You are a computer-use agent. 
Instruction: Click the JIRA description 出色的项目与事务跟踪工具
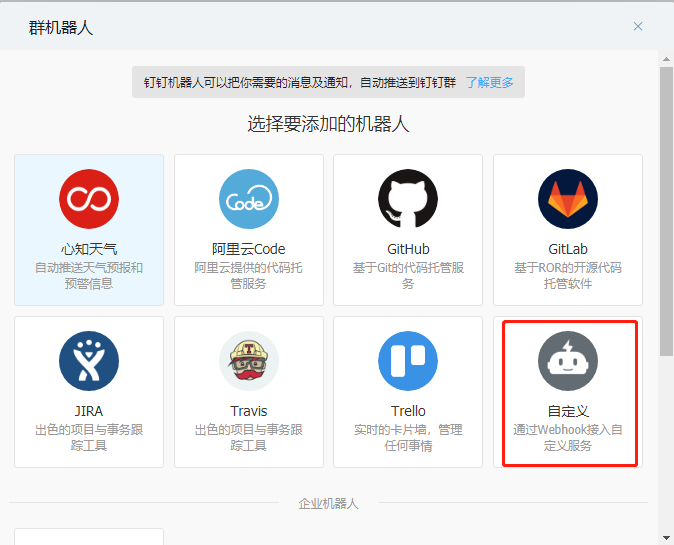89,438
